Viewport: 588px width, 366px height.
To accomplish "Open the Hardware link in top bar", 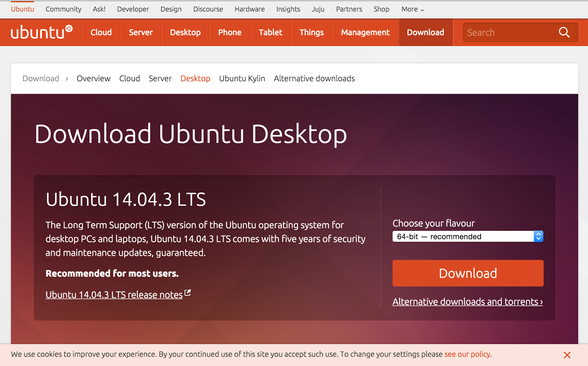I will click(x=250, y=9).
